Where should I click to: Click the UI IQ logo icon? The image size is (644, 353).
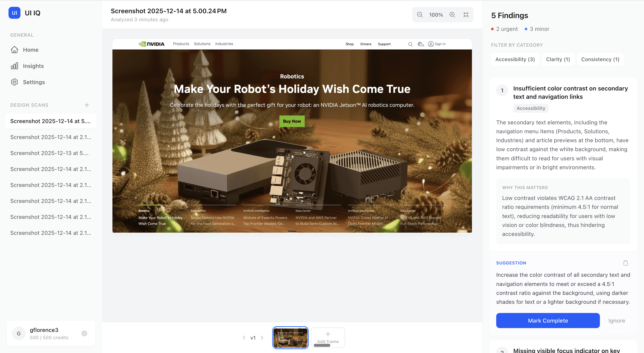[14, 13]
